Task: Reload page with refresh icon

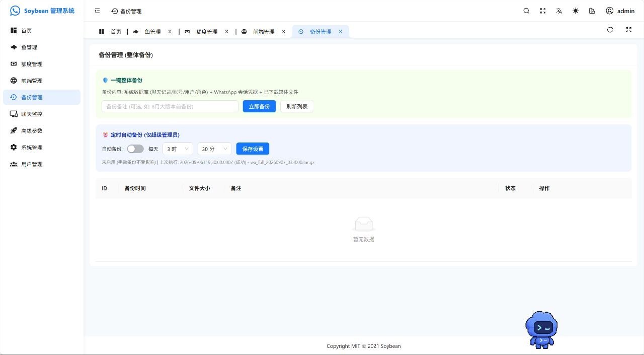Action: tap(610, 30)
